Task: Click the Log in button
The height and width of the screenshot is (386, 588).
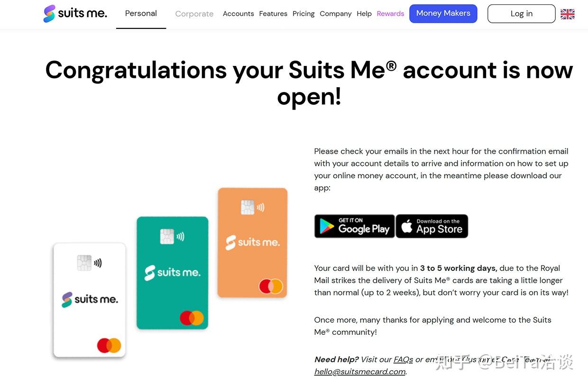Action: [x=522, y=14]
